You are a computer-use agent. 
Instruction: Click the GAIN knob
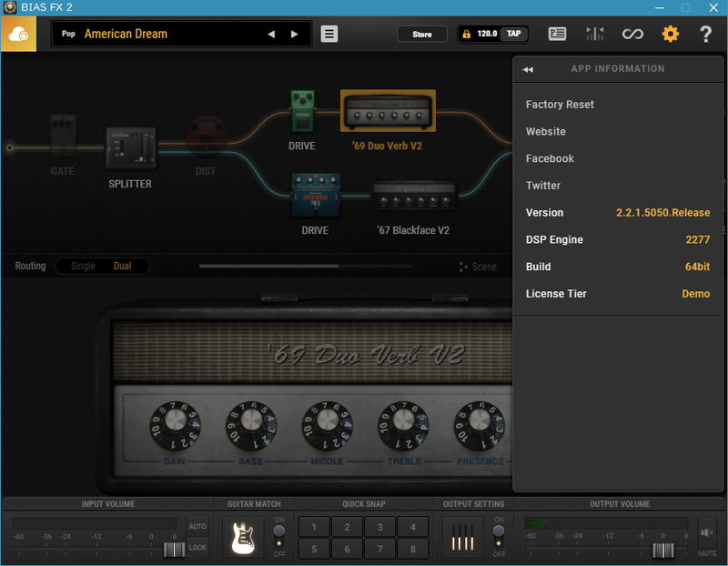175,426
